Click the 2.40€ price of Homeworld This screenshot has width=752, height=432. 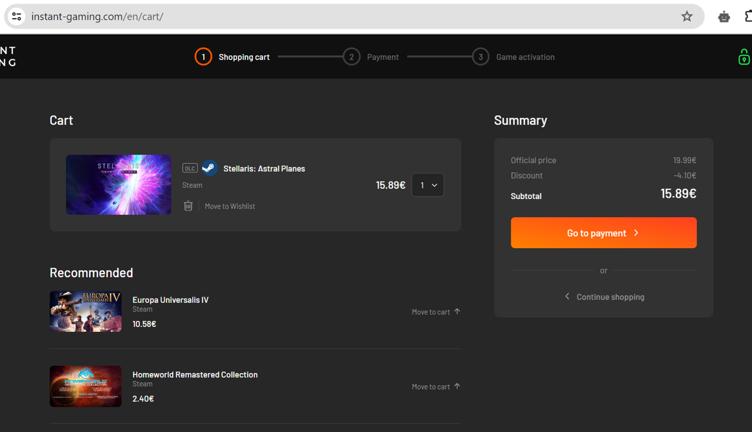click(143, 399)
